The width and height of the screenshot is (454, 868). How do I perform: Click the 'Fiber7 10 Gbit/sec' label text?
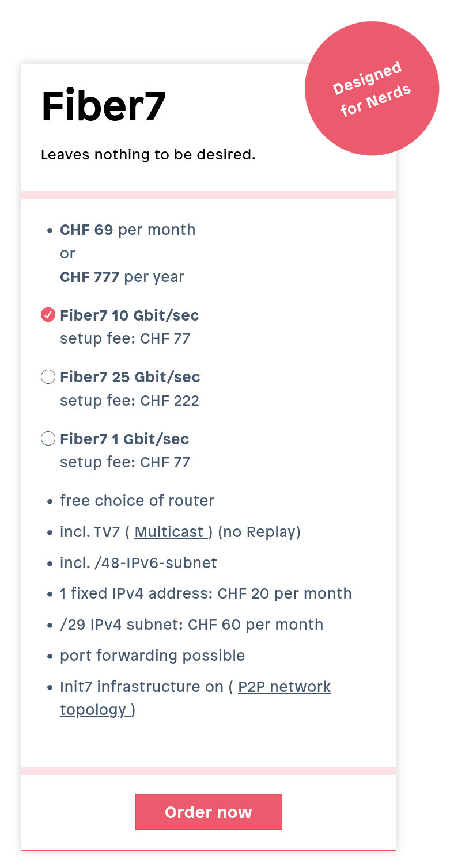pos(129,315)
